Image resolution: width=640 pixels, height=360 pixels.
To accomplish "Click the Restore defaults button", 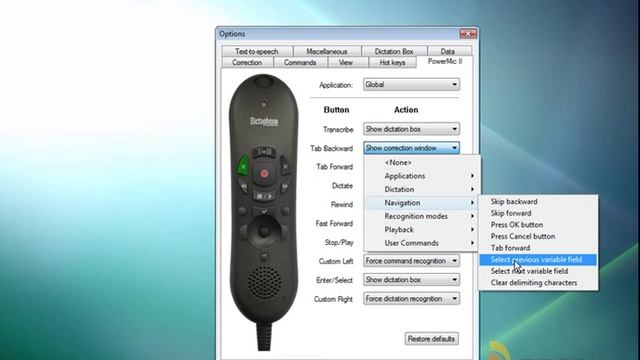I will coord(431,339).
